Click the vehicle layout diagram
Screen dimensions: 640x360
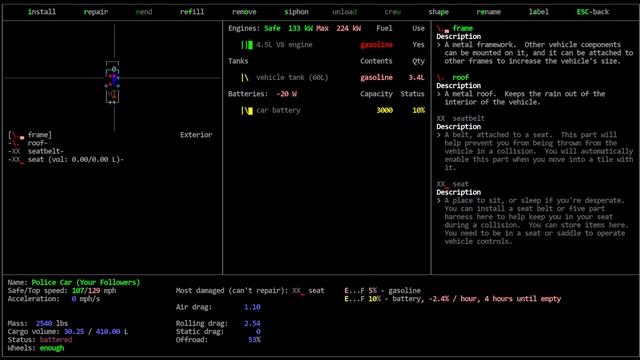coord(113,82)
